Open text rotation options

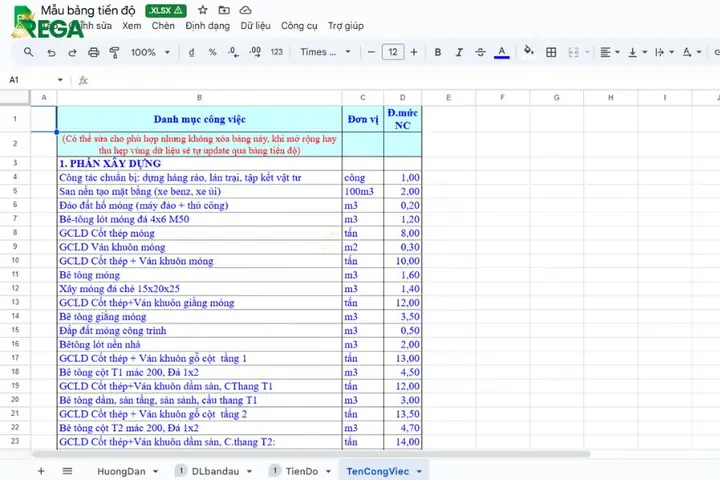(692, 52)
